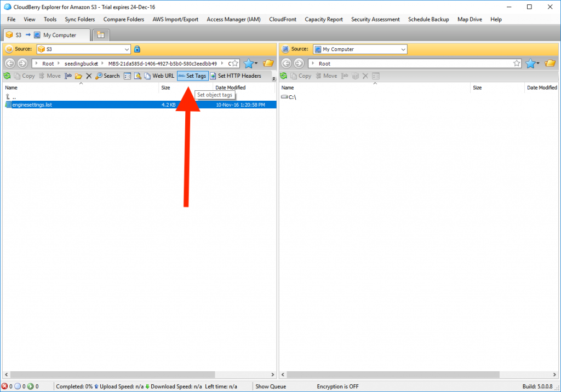Start a Search in the S3 panel
561x392 pixels.
(x=107, y=76)
